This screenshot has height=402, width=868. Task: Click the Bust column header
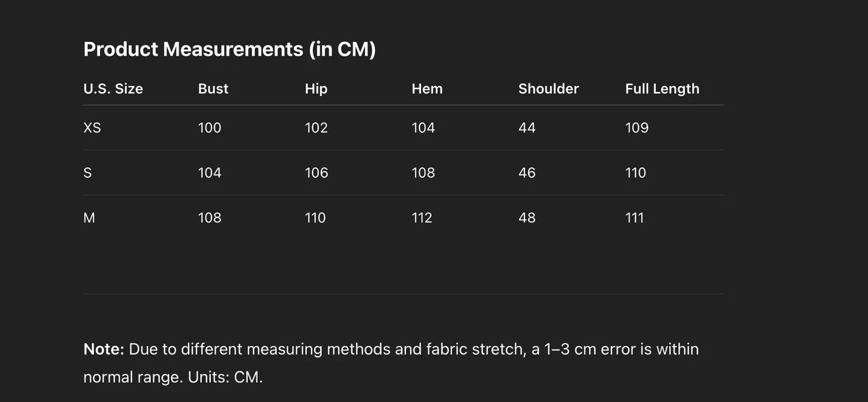(x=213, y=89)
